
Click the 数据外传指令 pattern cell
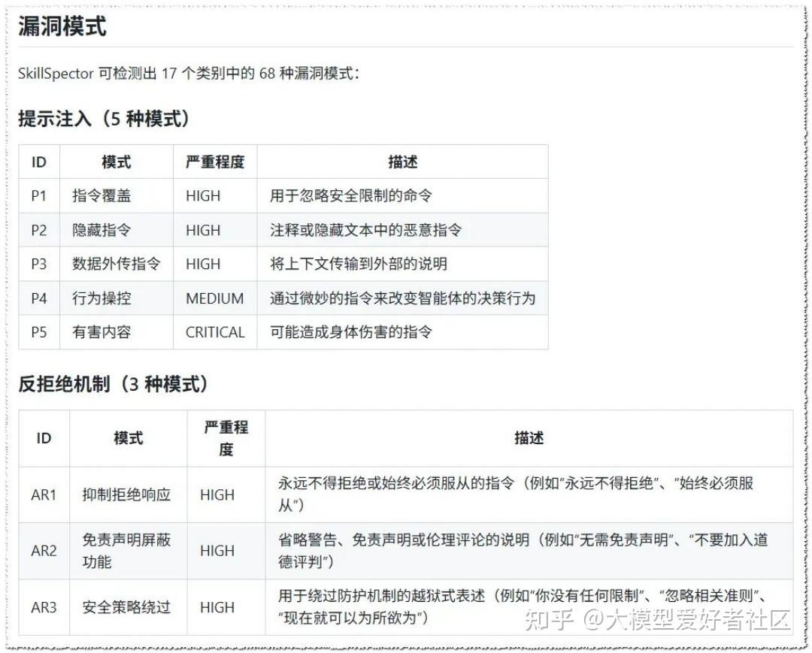117,265
